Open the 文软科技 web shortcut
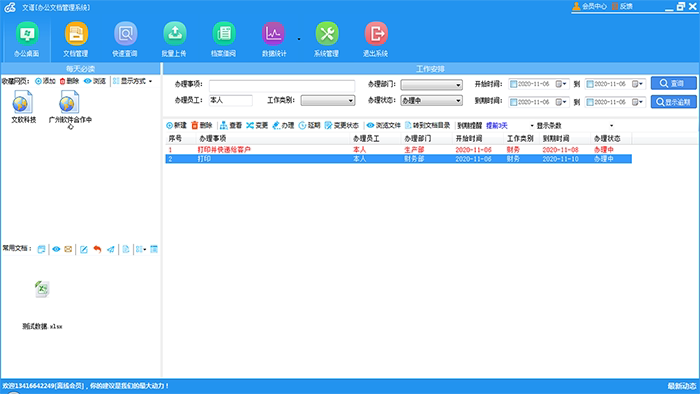This screenshot has width=700, height=394. point(23,107)
